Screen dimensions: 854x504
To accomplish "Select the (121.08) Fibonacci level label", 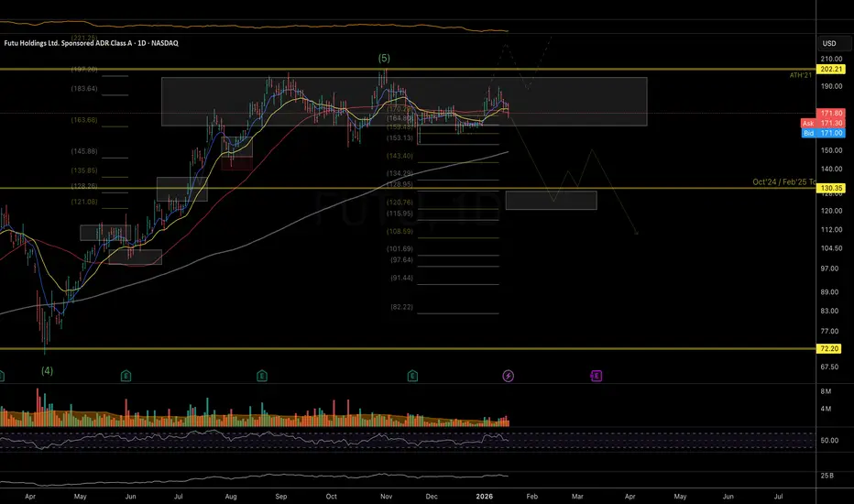I will pyautogui.click(x=84, y=202).
